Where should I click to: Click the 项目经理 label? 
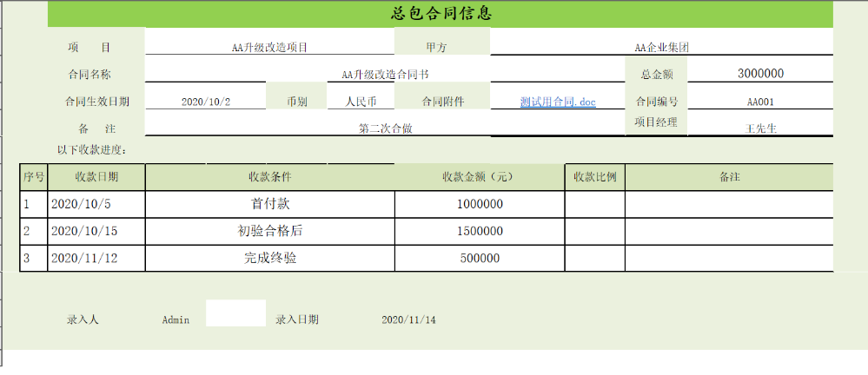pyautogui.click(x=656, y=122)
